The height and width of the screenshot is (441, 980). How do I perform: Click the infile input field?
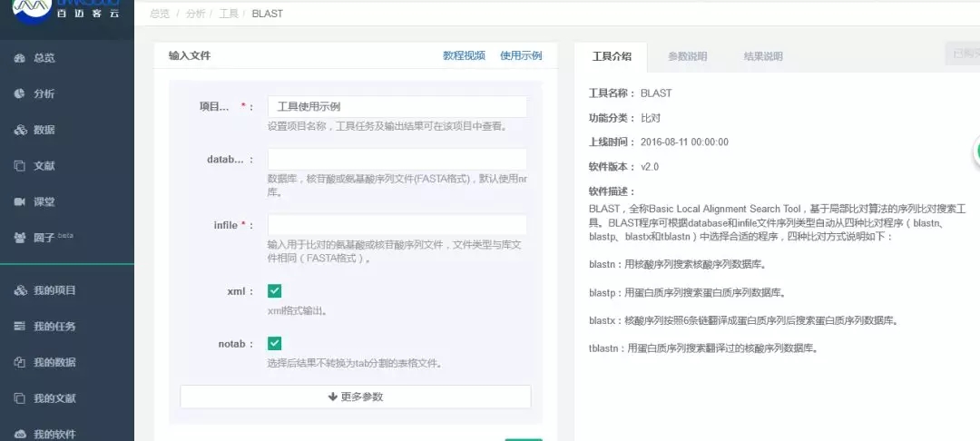tap(397, 225)
